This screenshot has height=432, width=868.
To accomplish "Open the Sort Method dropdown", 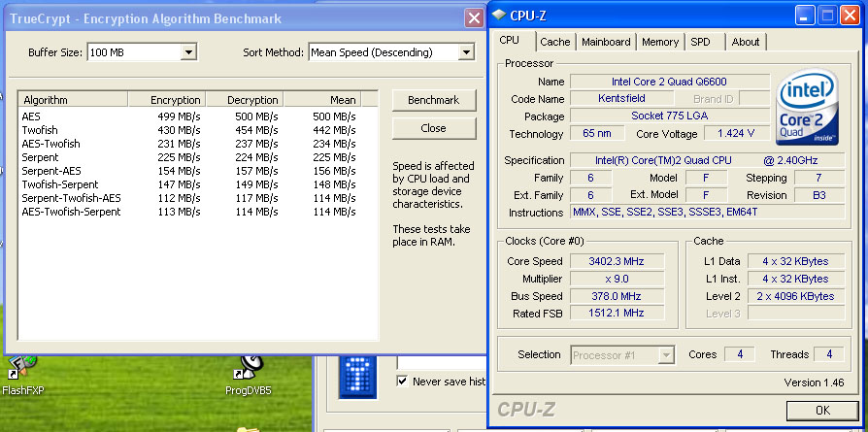I will 467,52.
